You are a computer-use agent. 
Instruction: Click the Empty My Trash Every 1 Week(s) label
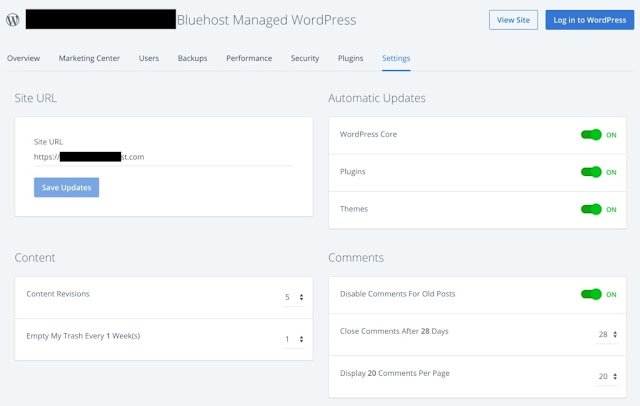(83, 336)
